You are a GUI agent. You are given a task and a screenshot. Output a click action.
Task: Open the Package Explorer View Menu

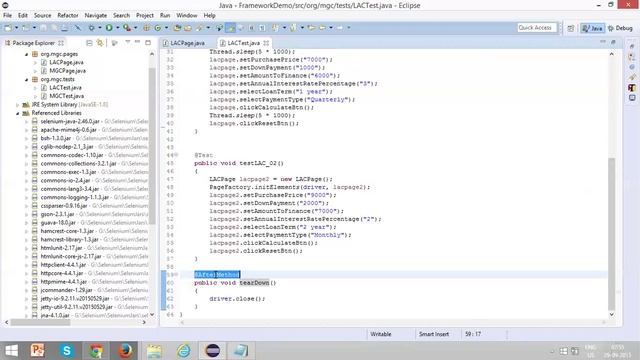point(127,42)
